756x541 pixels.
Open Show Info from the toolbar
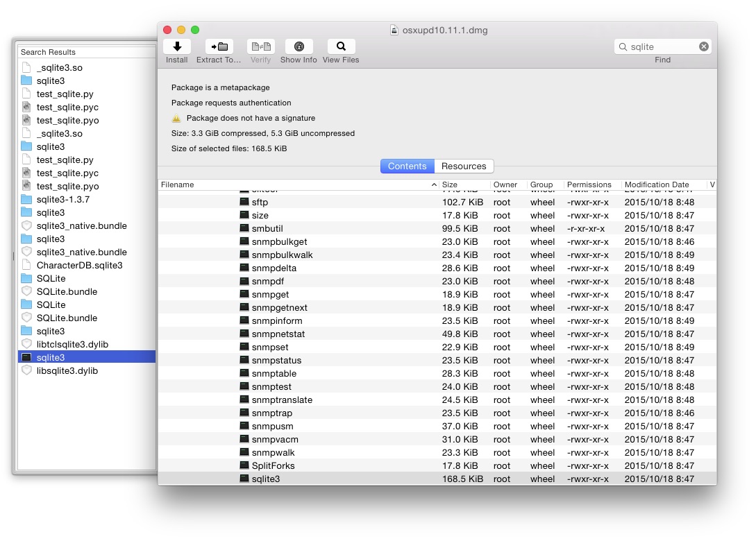tap(299, 46)
